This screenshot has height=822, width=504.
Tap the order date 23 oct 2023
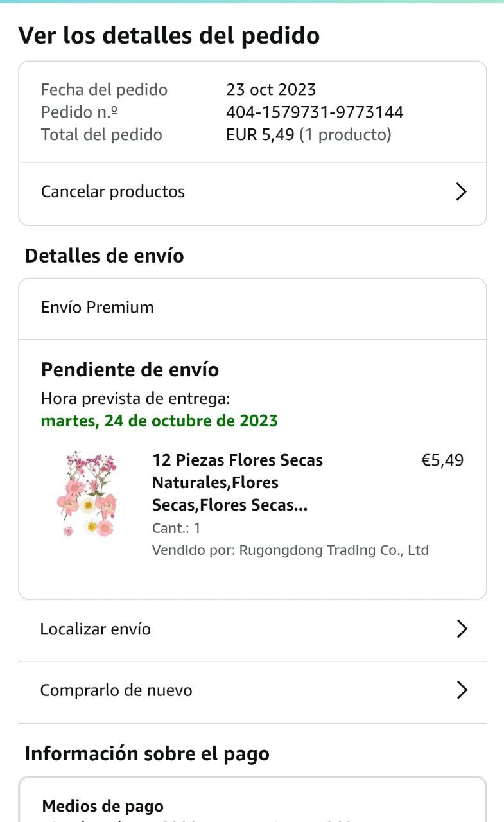[x=271, y=89]
